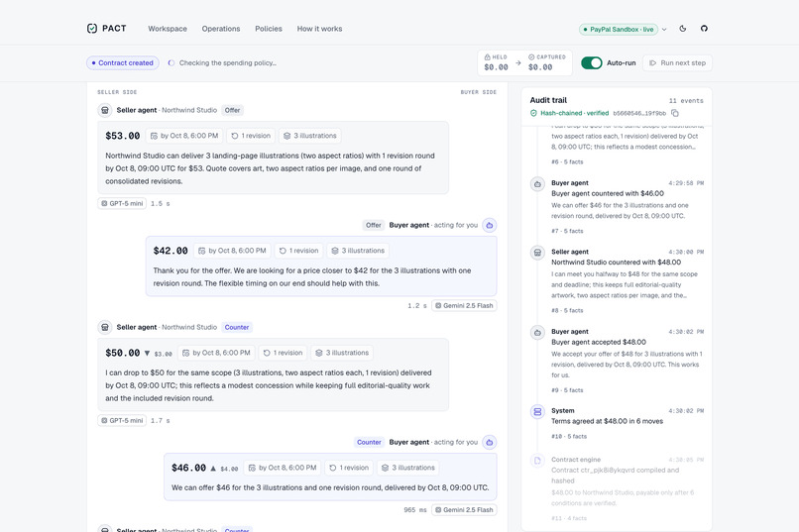Copy the audit trail hash

point(675,113)
